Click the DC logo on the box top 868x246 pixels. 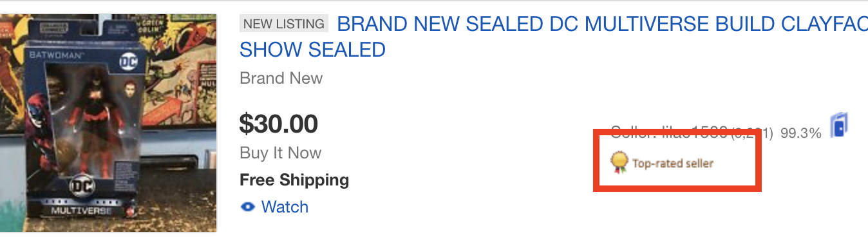coord(129,61)
